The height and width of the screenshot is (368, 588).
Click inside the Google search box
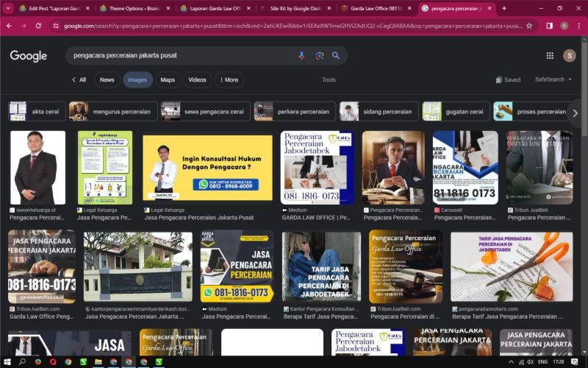click(176, 56)
